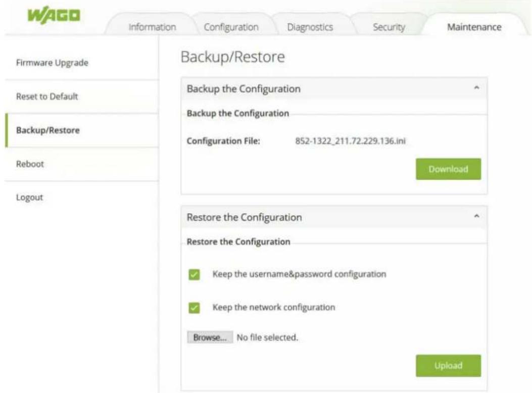Browse for a configuration file
The image size is (532, 393).
click(210, 337)
